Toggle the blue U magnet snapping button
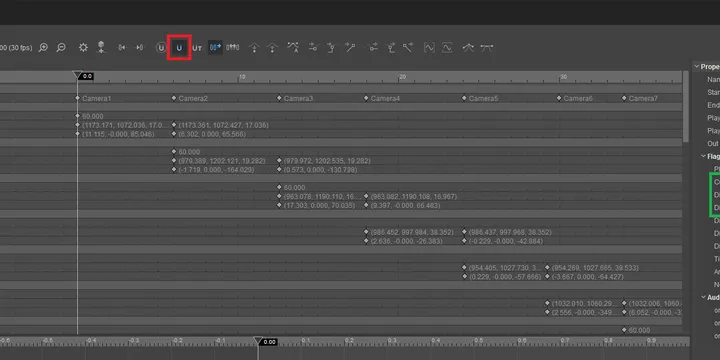 coord(180,47)
